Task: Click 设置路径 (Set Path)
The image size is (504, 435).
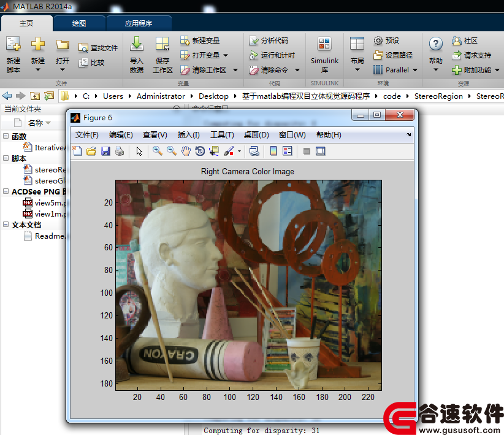Action: click(393, 55)
